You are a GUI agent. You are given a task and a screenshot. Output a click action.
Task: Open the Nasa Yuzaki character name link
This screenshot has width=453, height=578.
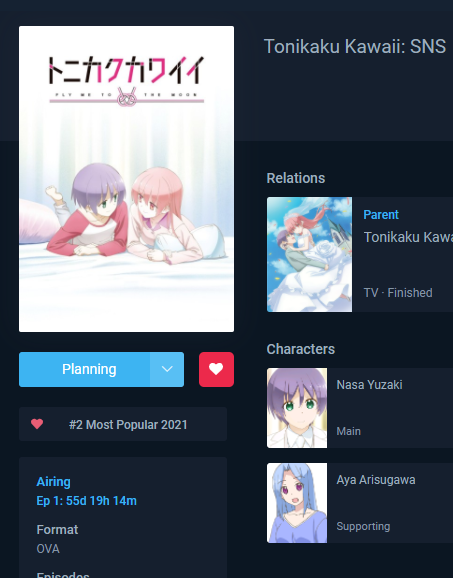369,385
